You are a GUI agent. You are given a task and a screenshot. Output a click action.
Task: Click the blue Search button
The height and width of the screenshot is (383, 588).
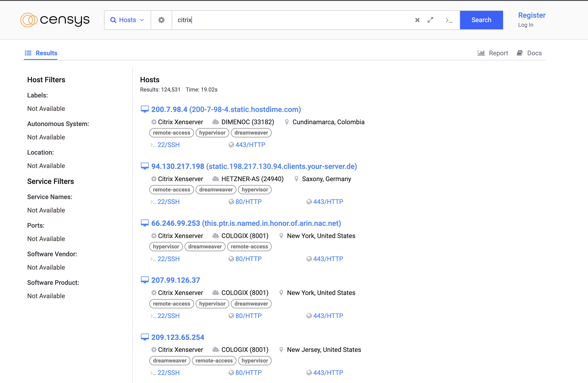[481, 20]
